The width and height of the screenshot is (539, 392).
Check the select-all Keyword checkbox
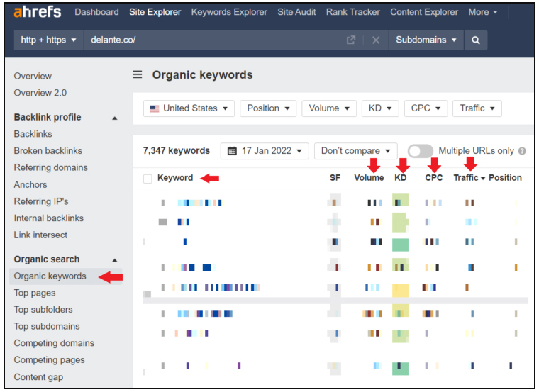(x=148, y=179)
